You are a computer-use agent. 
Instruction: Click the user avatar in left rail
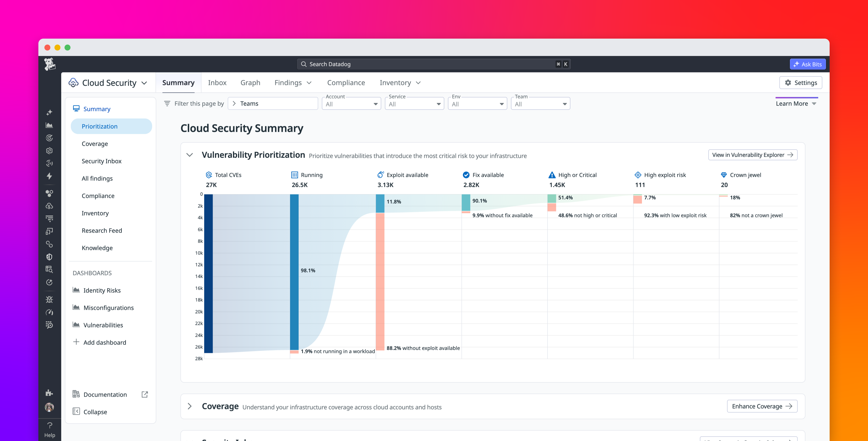click(x=49, y=407)
